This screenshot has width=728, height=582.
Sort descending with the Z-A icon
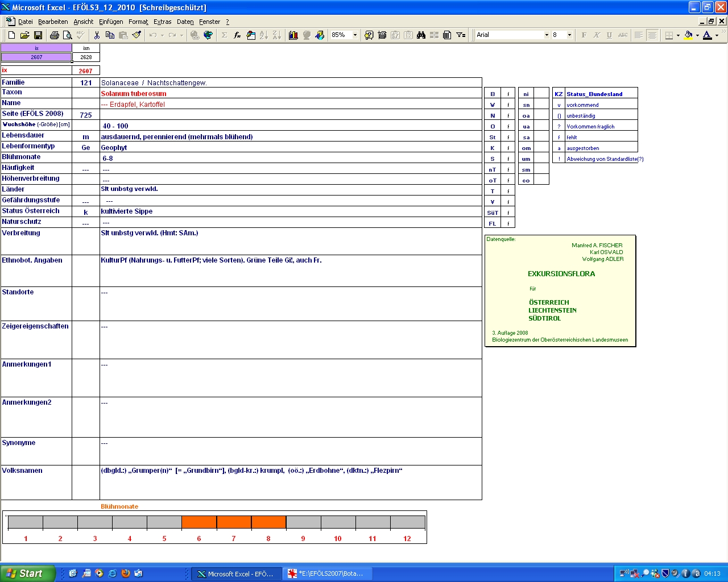point(277,35)
